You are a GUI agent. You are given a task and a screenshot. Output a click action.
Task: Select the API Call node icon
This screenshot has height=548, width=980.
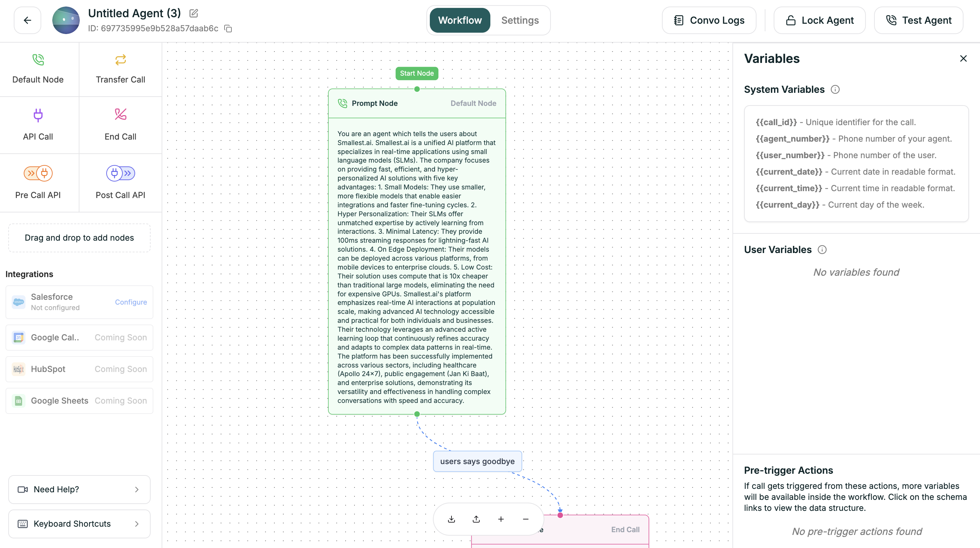(x=38, y=115)
